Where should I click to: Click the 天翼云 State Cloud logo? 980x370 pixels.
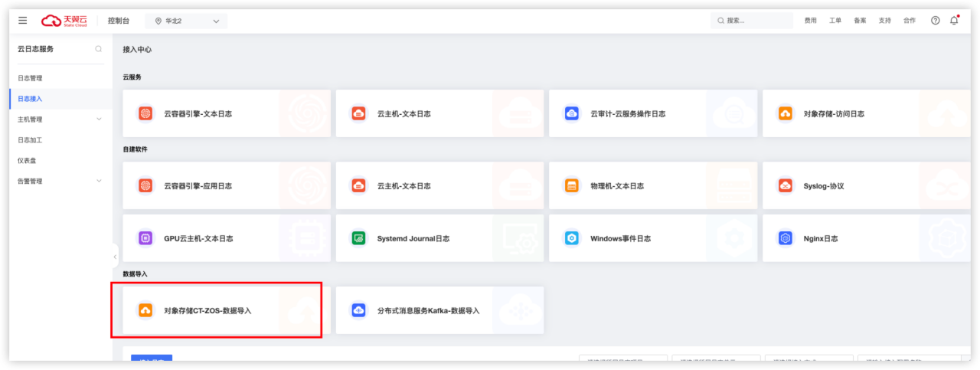coord(64,21)
